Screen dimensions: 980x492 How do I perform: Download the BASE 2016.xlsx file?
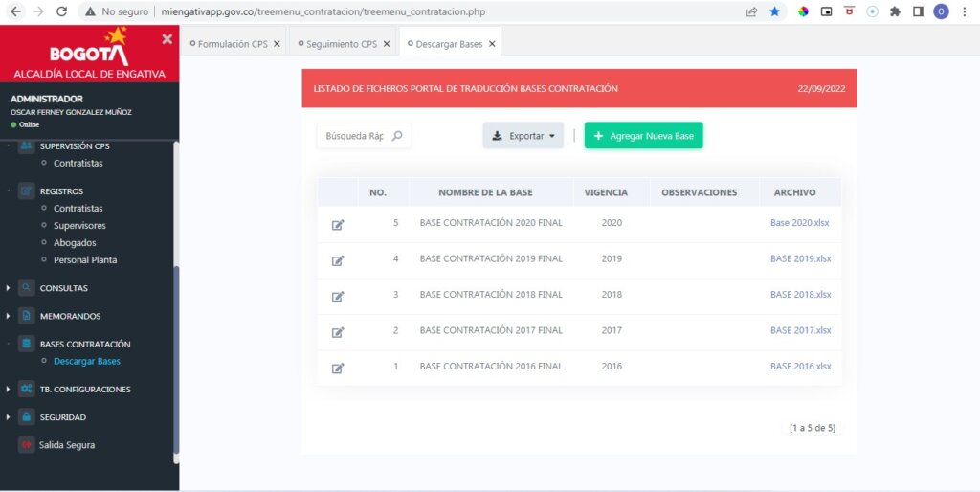(801, 367)
